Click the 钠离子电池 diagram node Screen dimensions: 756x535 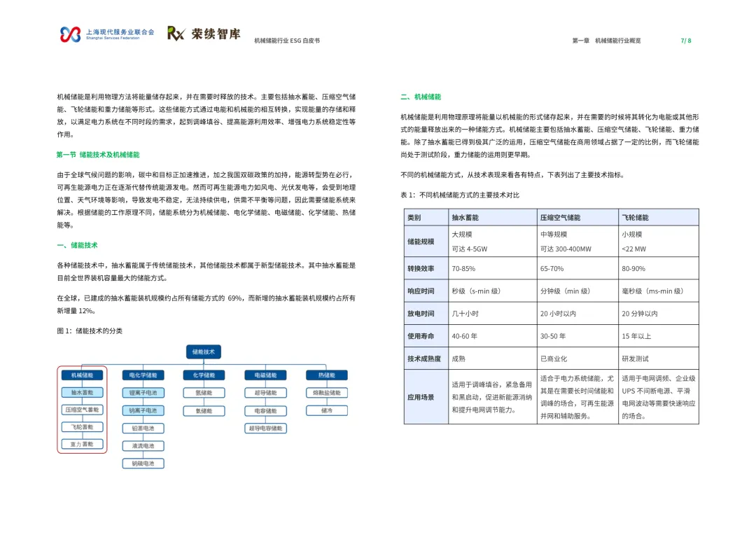coord(143,410)
